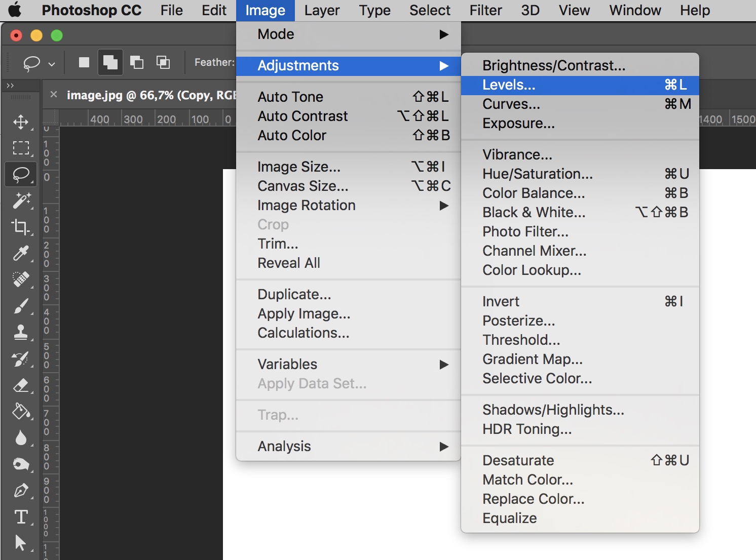
Task: Open the Adjustments submenu item
Action: pyautogui.click(x=349, y=66)
